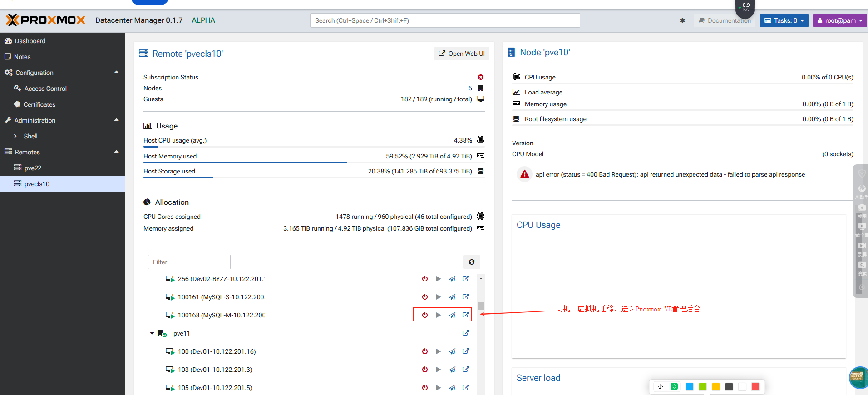Click the Search (Ctrl+Space) field
Image resolution: width=868 pixels, height=395 pixels.
pos(445,20)
